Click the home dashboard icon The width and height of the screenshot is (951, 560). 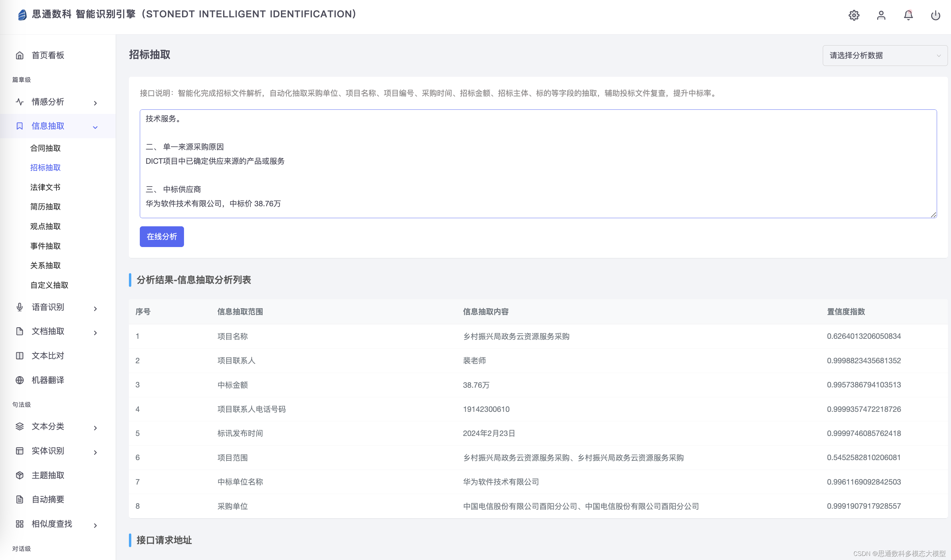(x=20, y=55)
